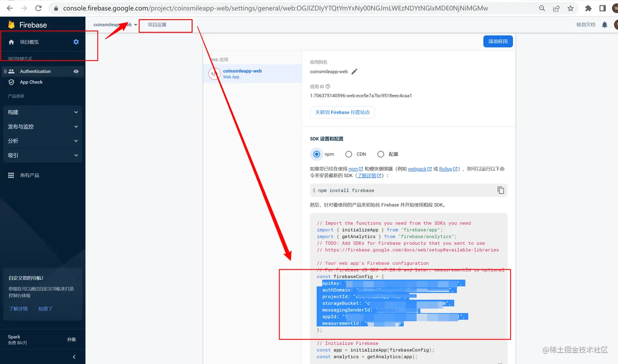Open the 了解详情 SDK link
The height and width of the screenshot is (364, 618).
coord(369,176)
